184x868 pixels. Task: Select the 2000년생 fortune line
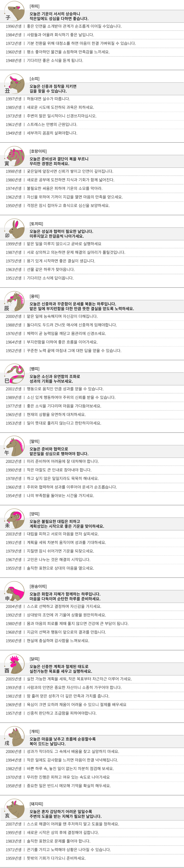(52, 316)
